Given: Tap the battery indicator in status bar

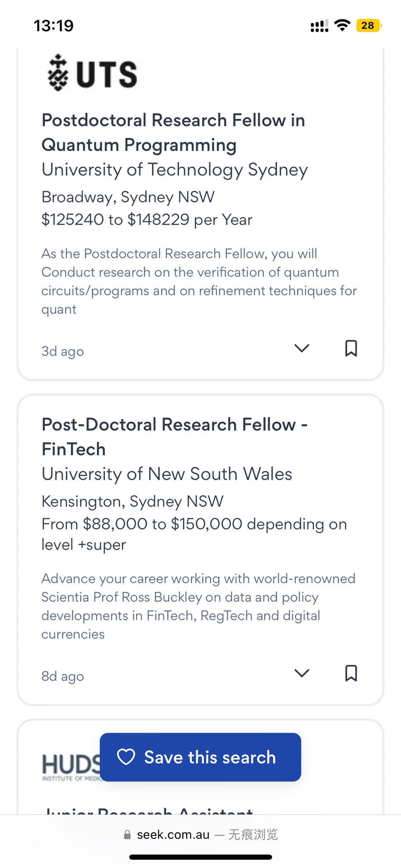Looking at the screenshot, I should click(368, 25).
